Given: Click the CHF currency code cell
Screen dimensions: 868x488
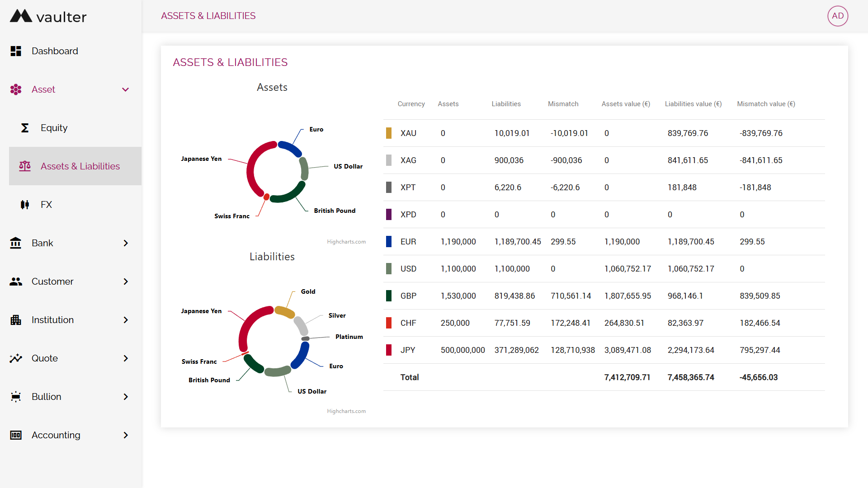Looking at the screenshot, I should point(408,323).
